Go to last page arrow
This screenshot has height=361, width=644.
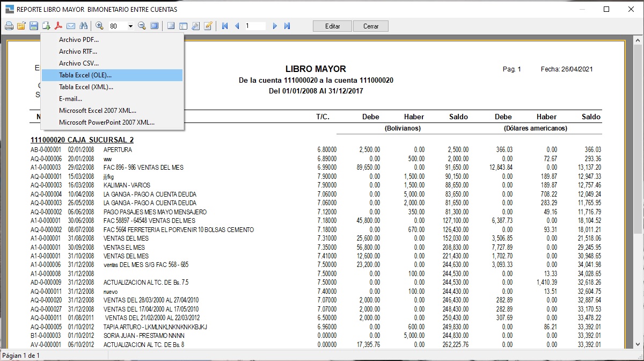[287, 26]
